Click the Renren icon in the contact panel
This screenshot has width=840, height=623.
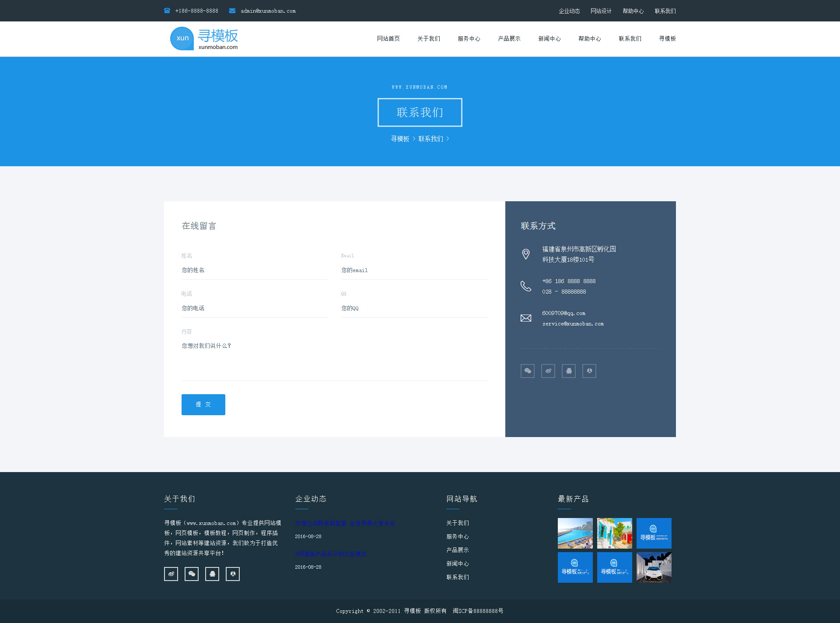(589, 371)
